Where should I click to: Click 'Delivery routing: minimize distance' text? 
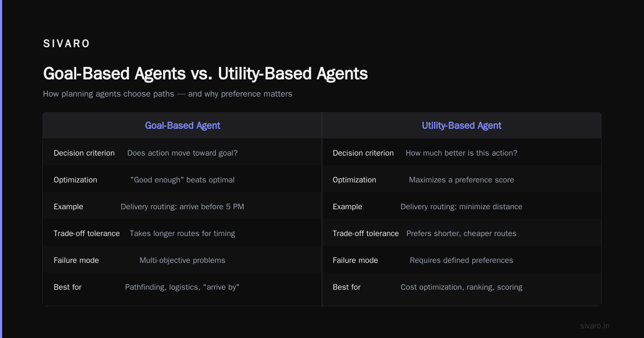coord(462,207)
